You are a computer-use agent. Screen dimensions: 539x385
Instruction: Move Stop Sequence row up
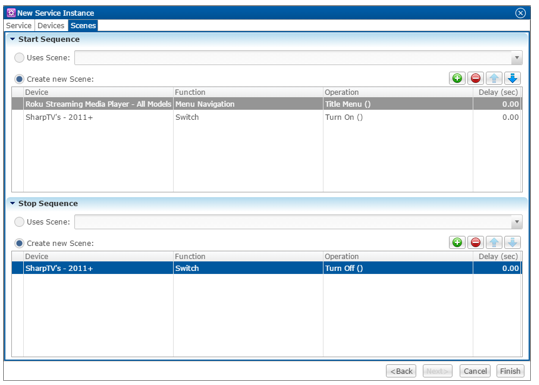pos(494,243)
